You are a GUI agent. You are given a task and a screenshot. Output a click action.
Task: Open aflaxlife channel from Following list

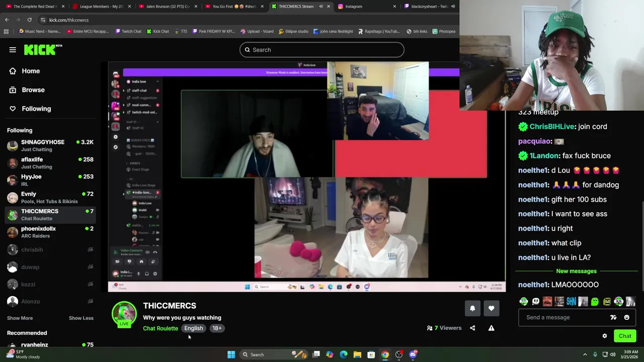pyautogui.click(x=50, y=163)
